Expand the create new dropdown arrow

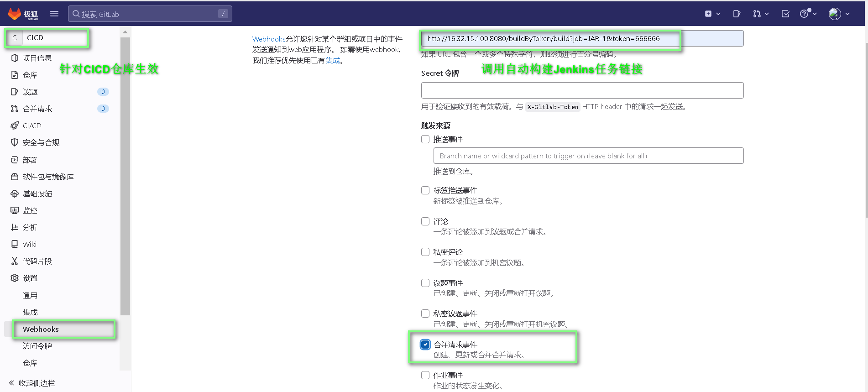[x=718, y=14]
